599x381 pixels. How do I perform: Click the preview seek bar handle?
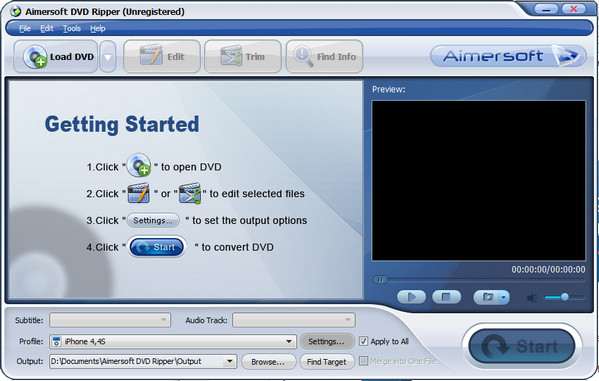(380, 280)
